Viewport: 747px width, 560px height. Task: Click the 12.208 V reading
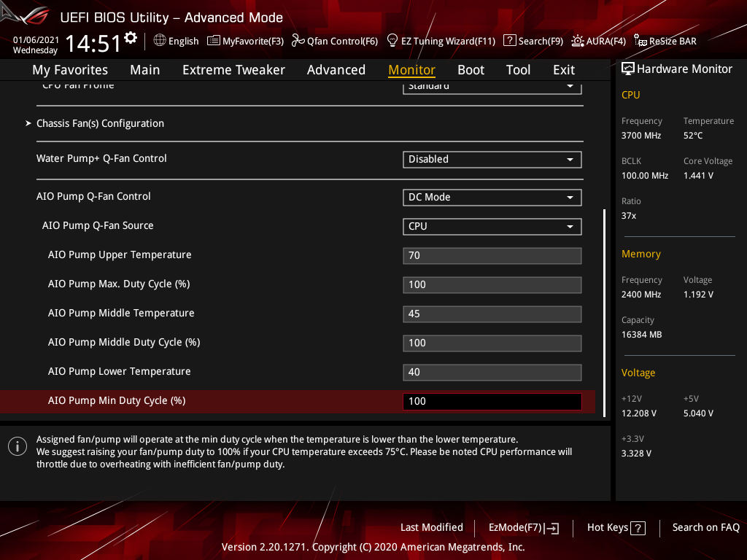[x=638, y=413]
